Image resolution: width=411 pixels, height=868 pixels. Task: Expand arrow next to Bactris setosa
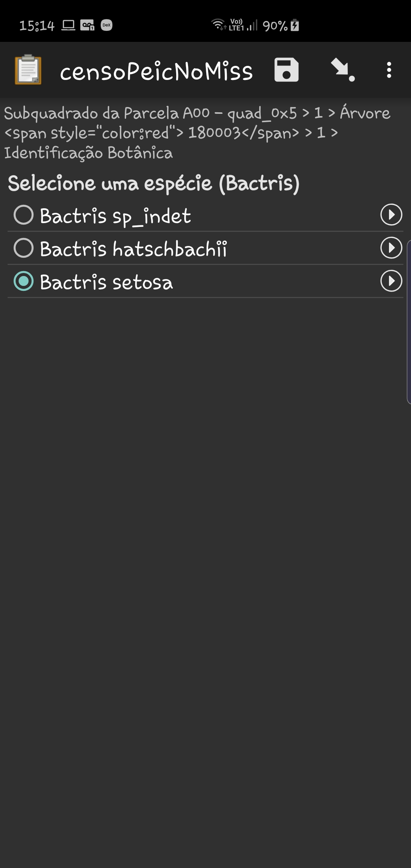[391, 281]
